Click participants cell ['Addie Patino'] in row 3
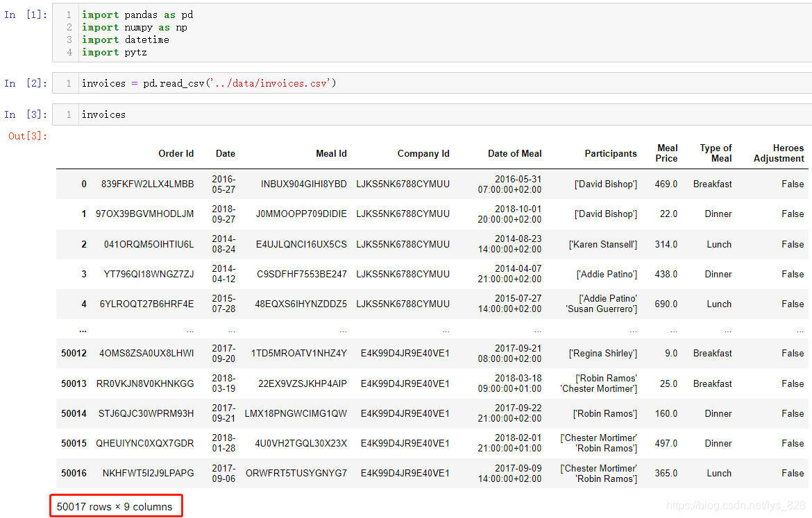The image size is (812, 518). pyautogui.click(x=607, y=275)
